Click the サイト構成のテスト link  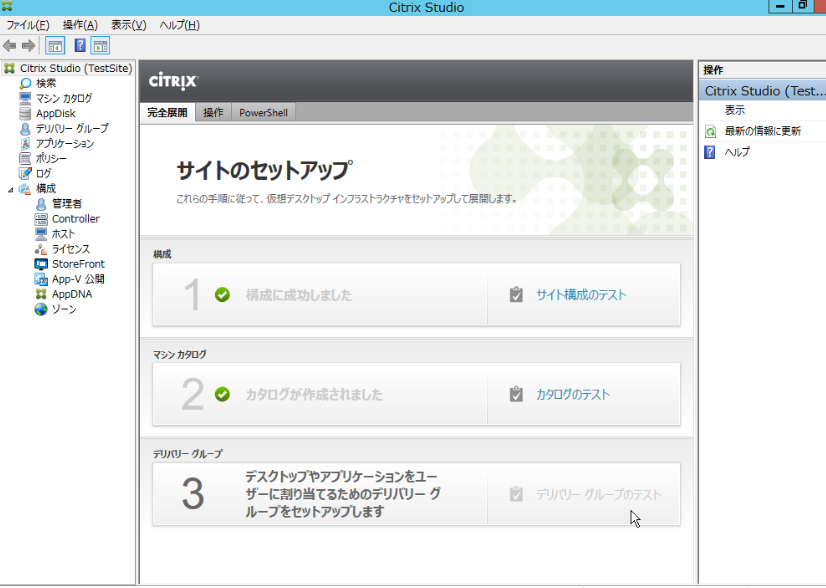(582, 295)
